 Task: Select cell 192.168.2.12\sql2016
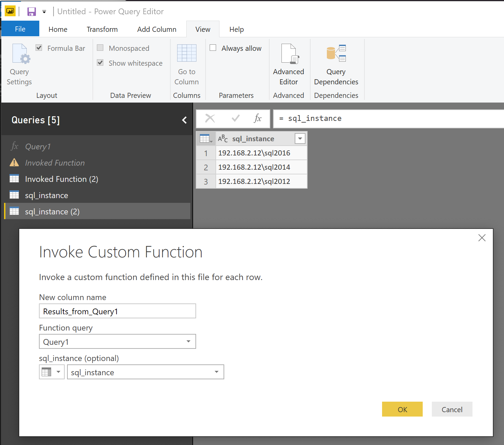[261, 153]
